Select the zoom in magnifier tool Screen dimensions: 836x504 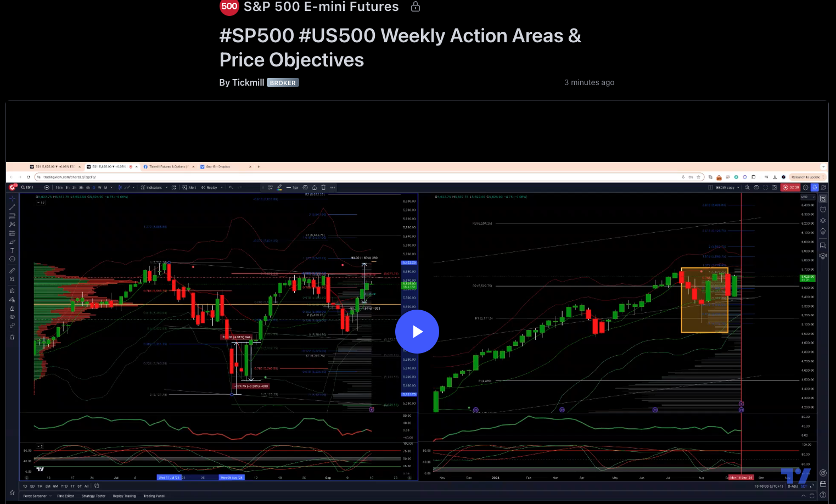pos(12,279)
